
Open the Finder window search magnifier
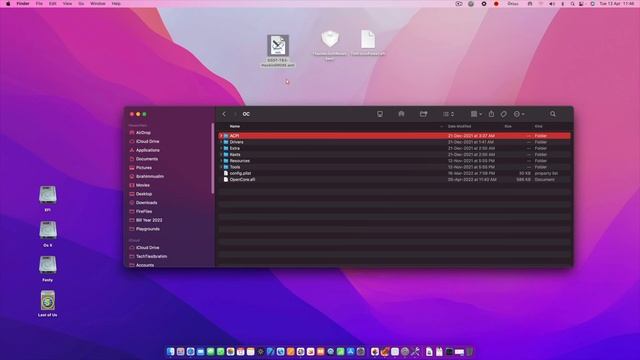click(553, 114)
